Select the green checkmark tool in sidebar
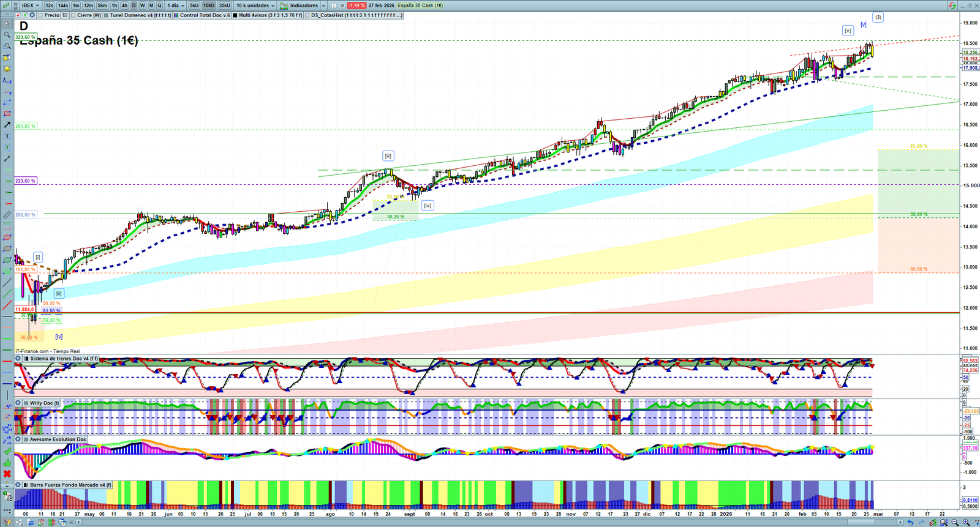The height and width of the screenshot is (527, 980). (x=7, y=451)
